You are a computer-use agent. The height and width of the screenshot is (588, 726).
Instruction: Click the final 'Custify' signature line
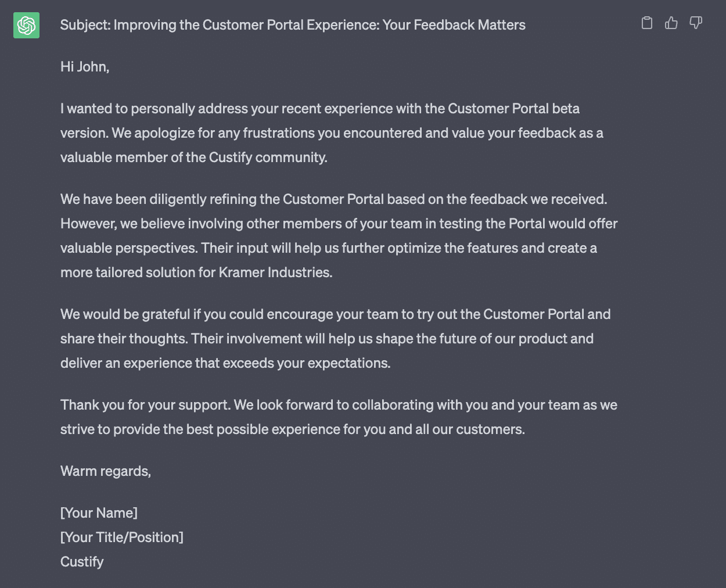[x=82, y=562]
